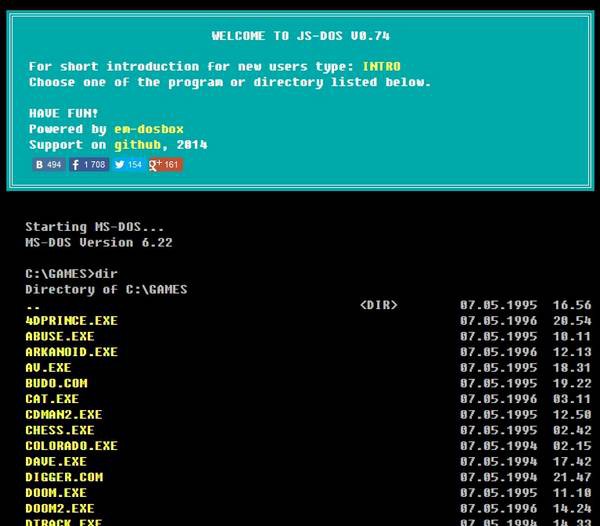Open the INTRO link for new users

pos(381,67)
